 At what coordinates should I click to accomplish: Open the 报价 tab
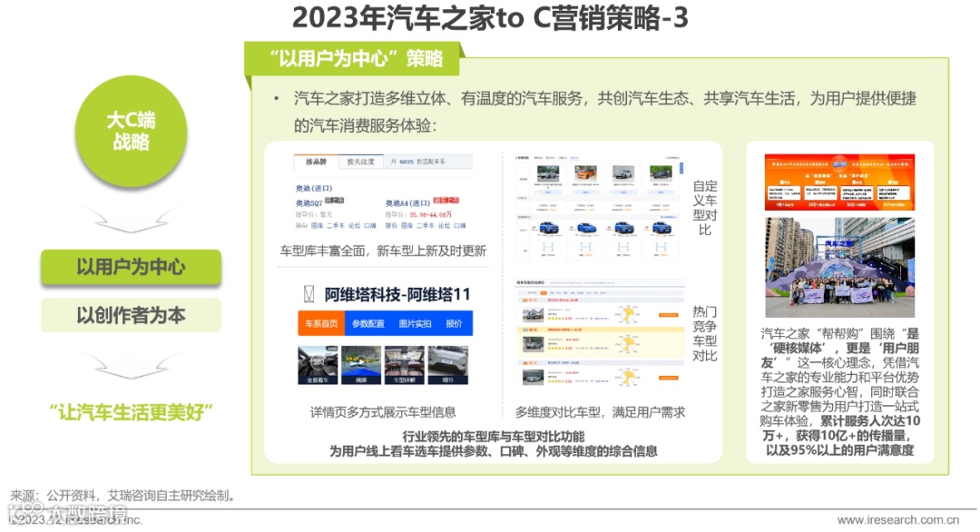(454, 323)
